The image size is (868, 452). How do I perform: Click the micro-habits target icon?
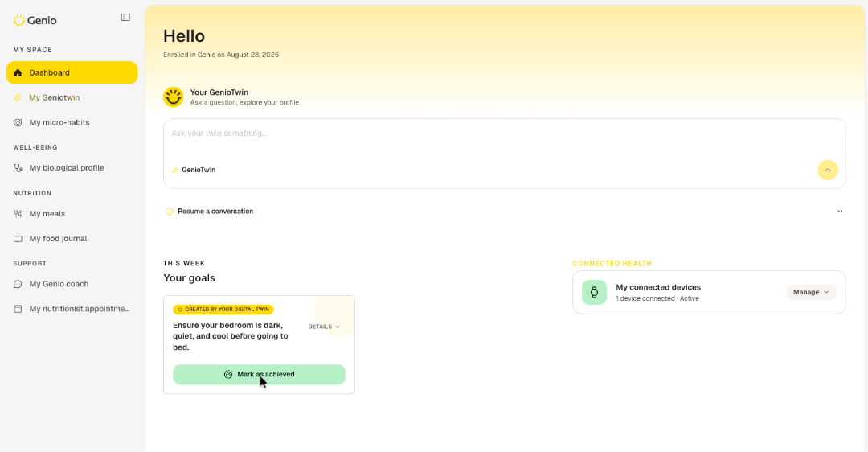(18, 122)
